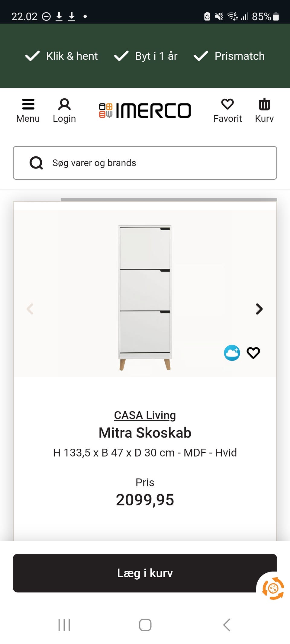Open the CASA Living brand link
The height and width of the screenshot is (644, 290).
tap(145, 415)
